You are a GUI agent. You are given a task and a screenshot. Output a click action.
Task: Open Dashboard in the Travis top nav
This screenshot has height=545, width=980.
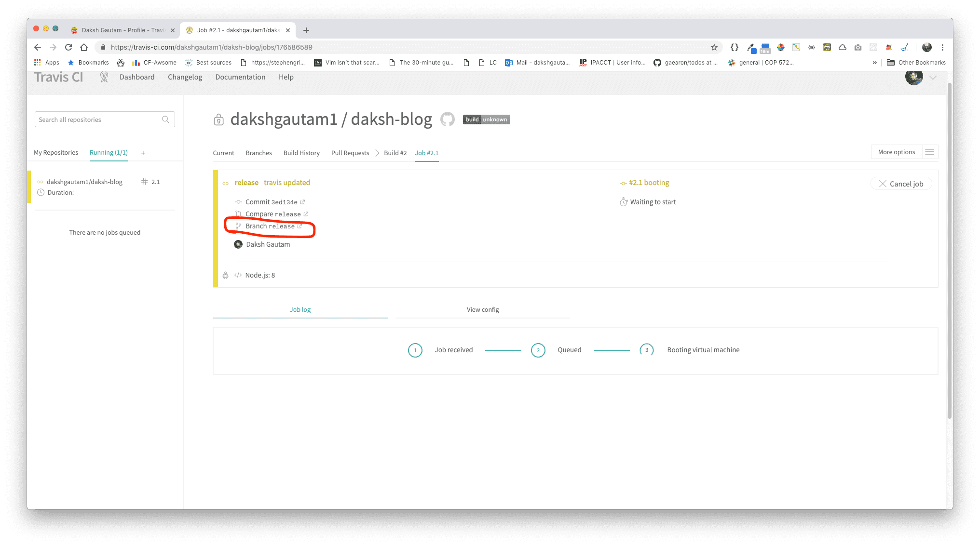(x=137, y=77)
